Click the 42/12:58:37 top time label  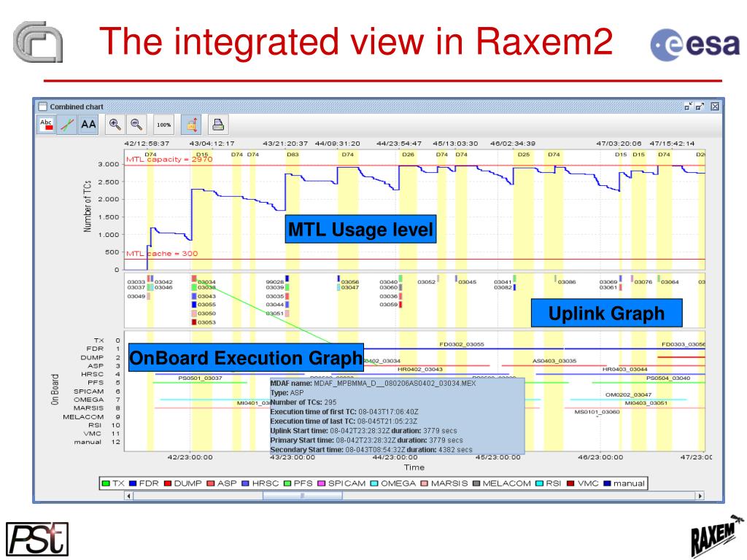coord(147,144)
